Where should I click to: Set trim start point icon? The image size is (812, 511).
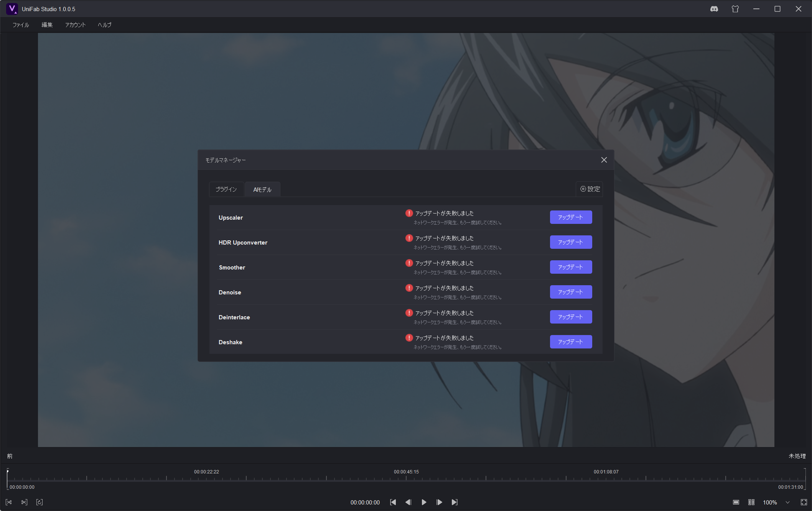tap(9, 502)
